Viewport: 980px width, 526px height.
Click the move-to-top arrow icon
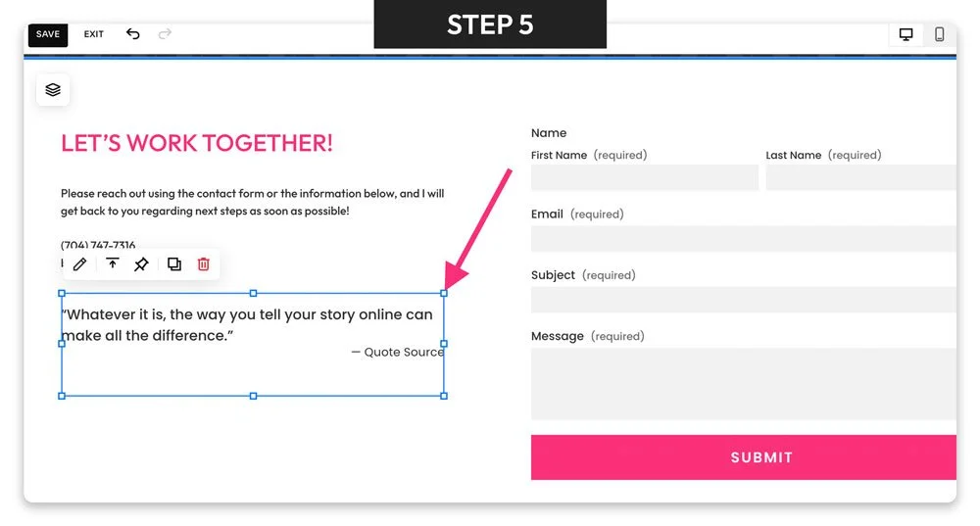click(x=113, y=263)
